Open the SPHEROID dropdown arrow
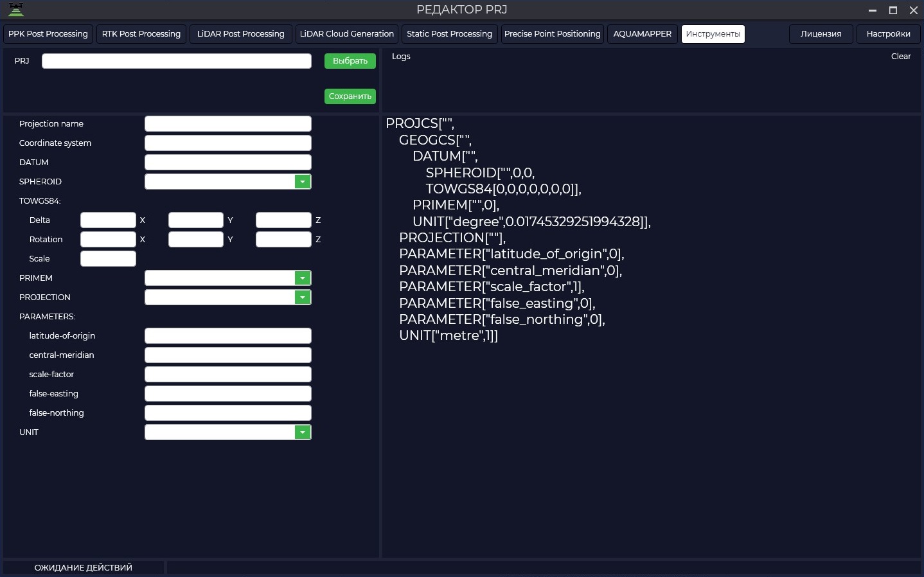Image resolution: width=924 pixels, height=577 pixels. point(303,182)
